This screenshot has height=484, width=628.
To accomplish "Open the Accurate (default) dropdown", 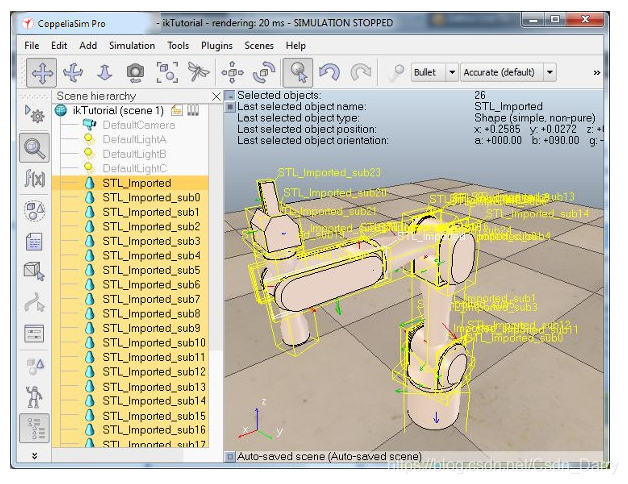I will 508,73.
